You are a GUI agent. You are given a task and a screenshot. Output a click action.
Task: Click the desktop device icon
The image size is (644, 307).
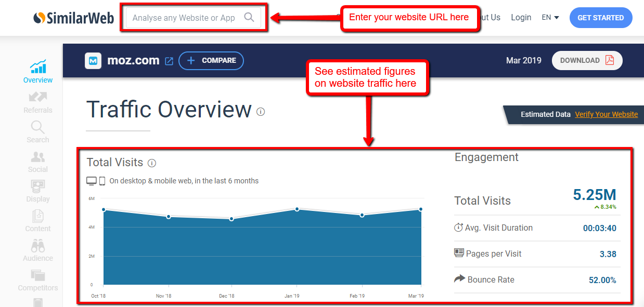click(x=92, y=181)
